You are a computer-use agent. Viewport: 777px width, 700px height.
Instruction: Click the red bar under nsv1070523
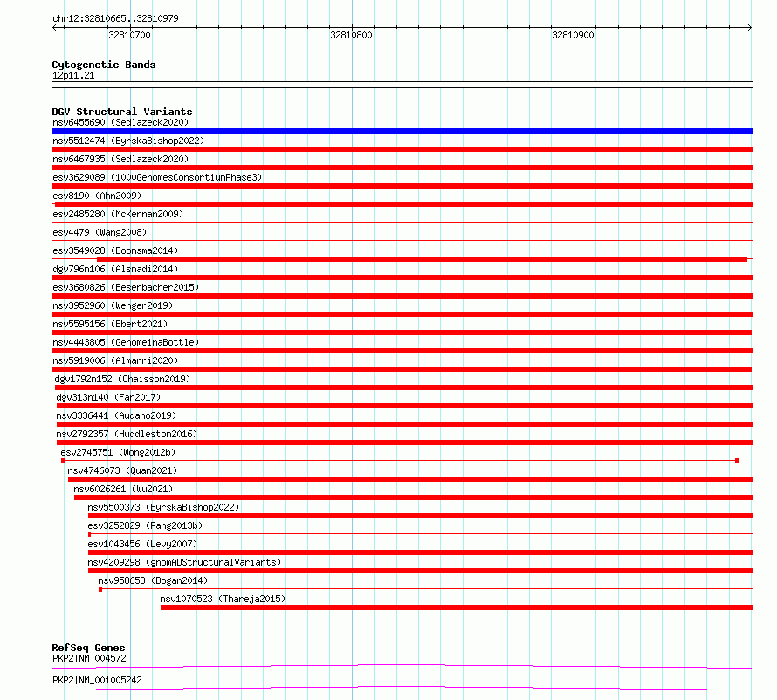point(457,607)
